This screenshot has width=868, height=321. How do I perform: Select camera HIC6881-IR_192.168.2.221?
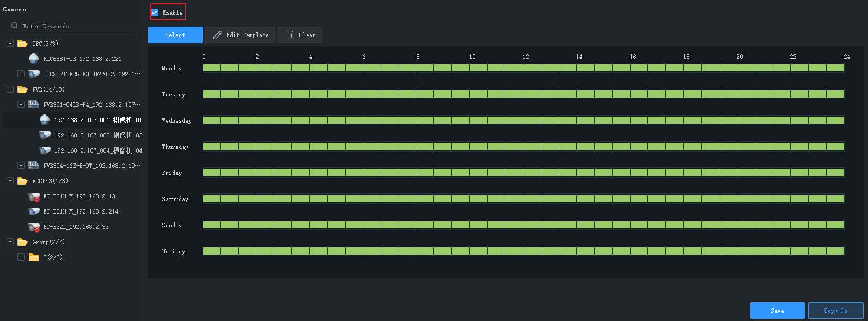coord(82,59)
